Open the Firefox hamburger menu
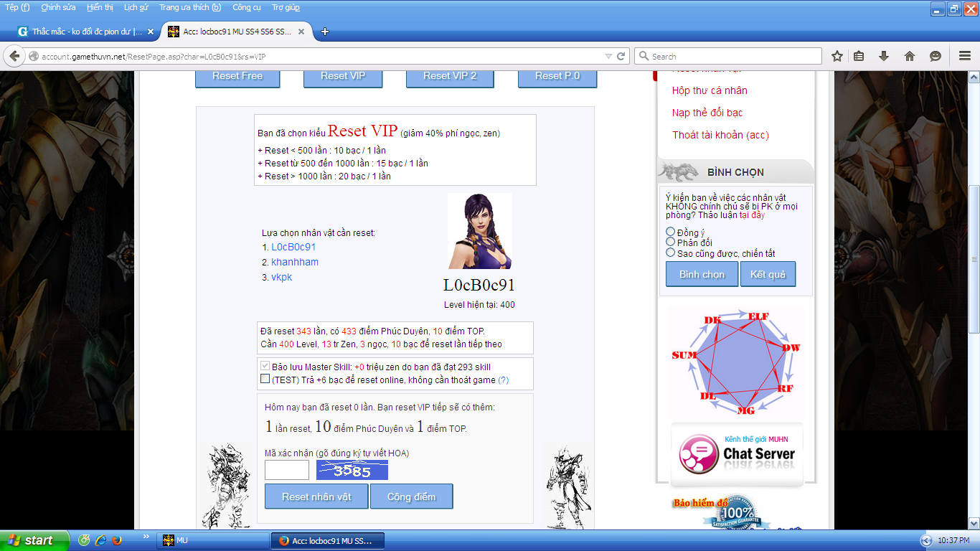The image size is (980, 551). (964, 56)
